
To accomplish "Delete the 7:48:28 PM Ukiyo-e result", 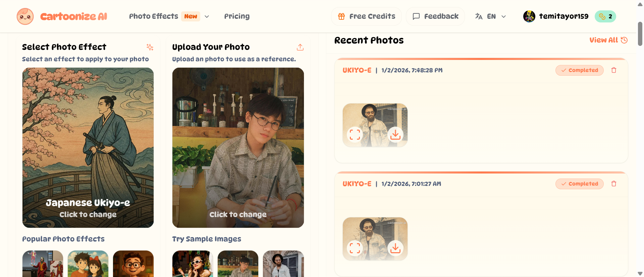I will point(614,70).
